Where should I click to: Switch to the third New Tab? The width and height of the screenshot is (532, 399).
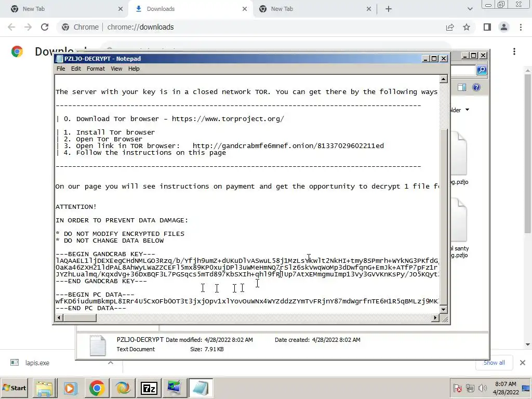click(315, 9)
